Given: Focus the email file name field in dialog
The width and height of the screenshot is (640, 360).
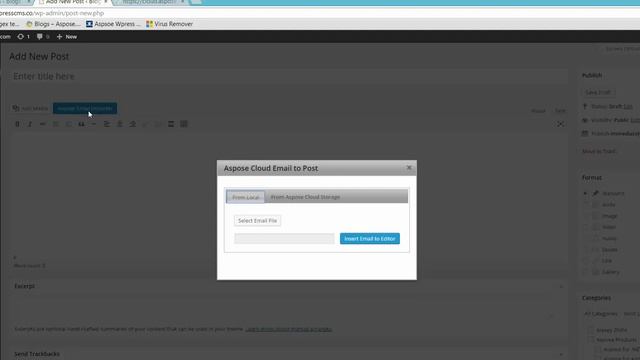Looking at the screenshot, I should point(284,239).
